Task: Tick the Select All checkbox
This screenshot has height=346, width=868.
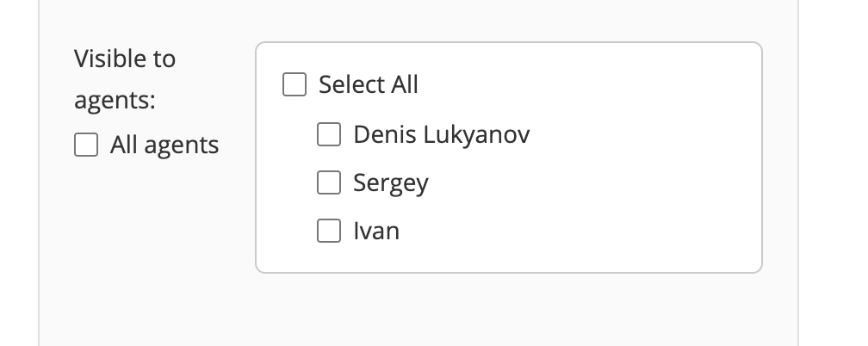Action: point(295,84)
